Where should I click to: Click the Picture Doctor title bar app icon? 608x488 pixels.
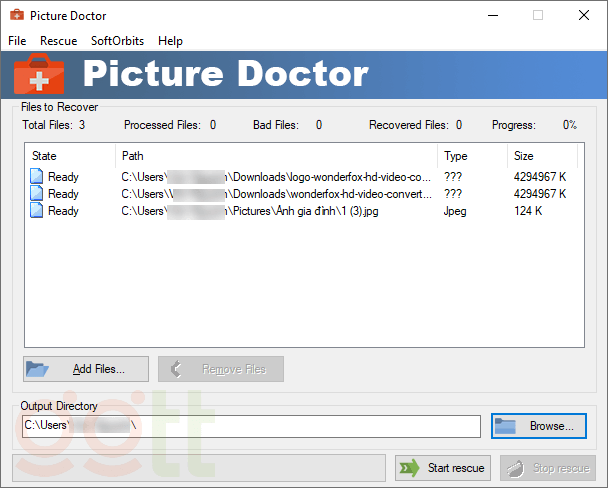pos(16,16)
